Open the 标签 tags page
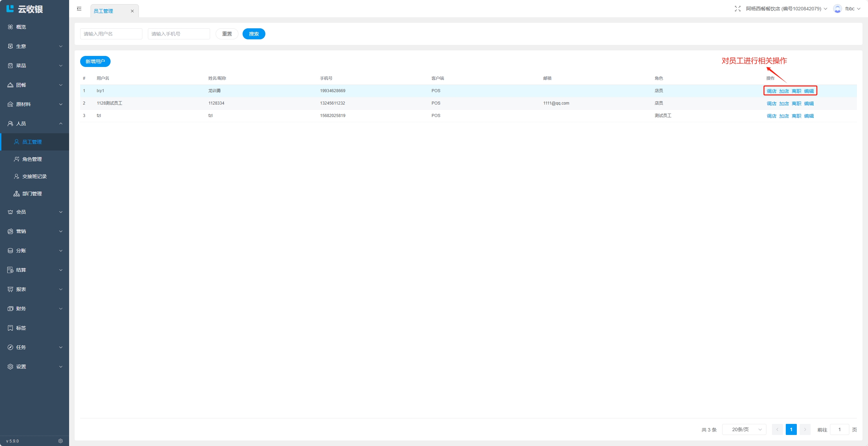This screenshot has width=868, height=446. [21, 328]
